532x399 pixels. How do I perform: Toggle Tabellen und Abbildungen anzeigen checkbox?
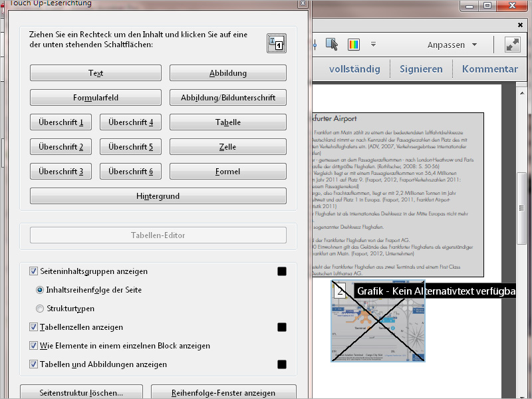(33, 364)
